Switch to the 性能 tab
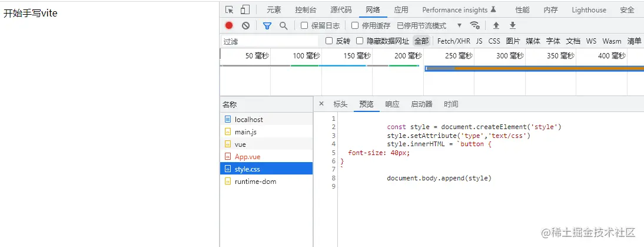Viewport: 644px width, 247px height. tap(522, 10)
